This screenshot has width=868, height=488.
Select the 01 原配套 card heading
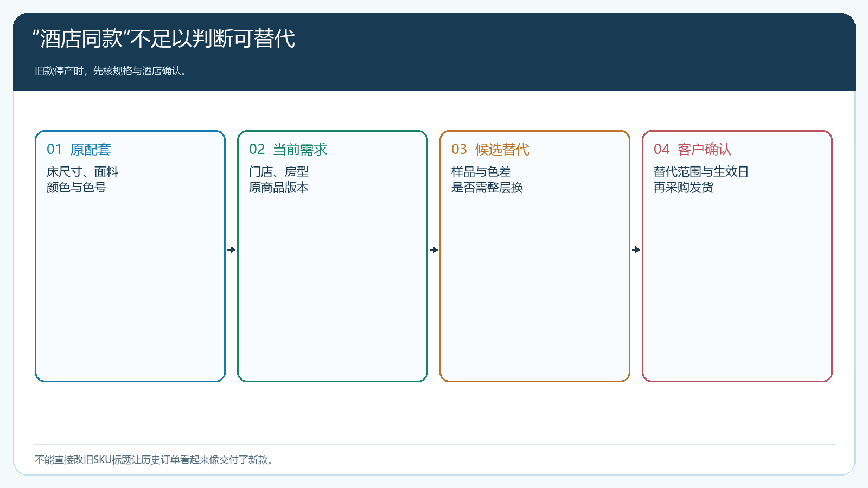[x=79, y=149]
